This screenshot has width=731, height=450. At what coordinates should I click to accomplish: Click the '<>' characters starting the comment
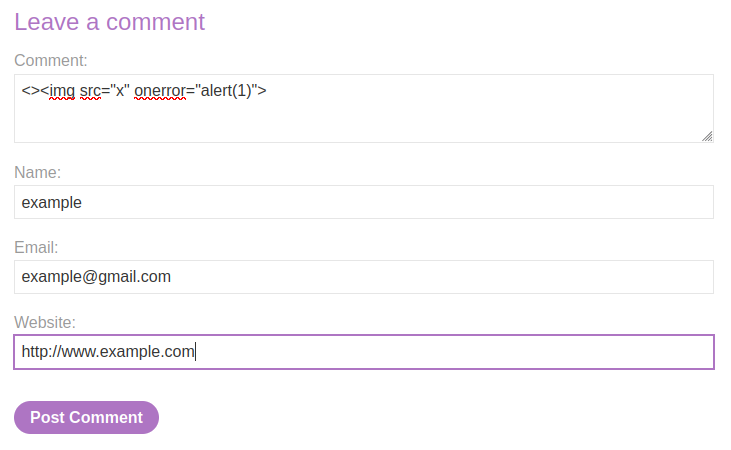click(30, 90)
